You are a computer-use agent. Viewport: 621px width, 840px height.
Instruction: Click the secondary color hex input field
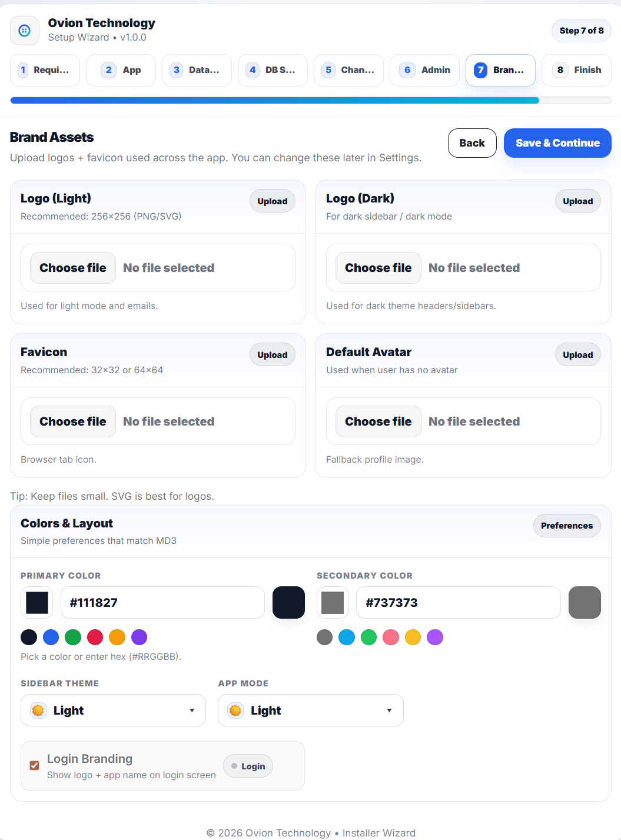click(x=459, y=602)
